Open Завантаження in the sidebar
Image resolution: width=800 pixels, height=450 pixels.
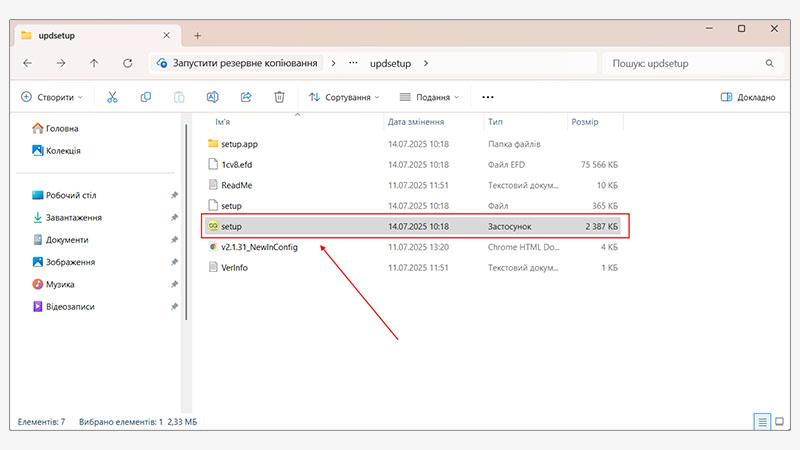point(74,217)
